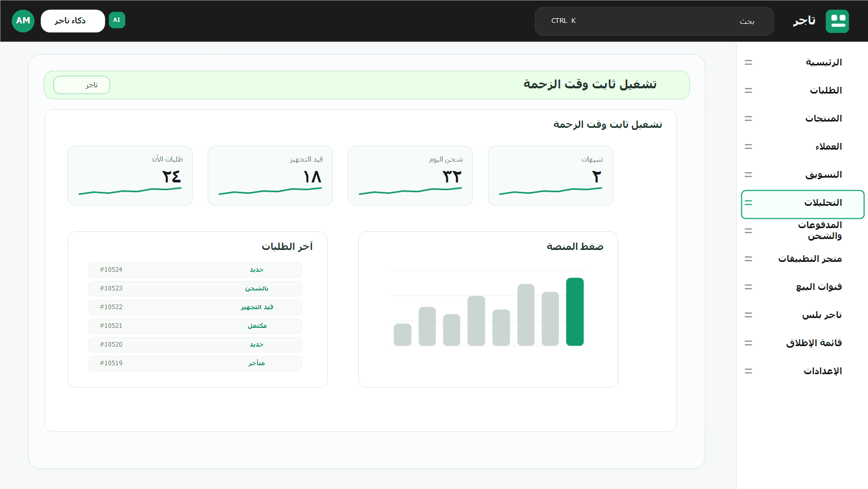Click the ذكاء تاجر button
This screenshot has width=868, height=489.
pos(73,21)
